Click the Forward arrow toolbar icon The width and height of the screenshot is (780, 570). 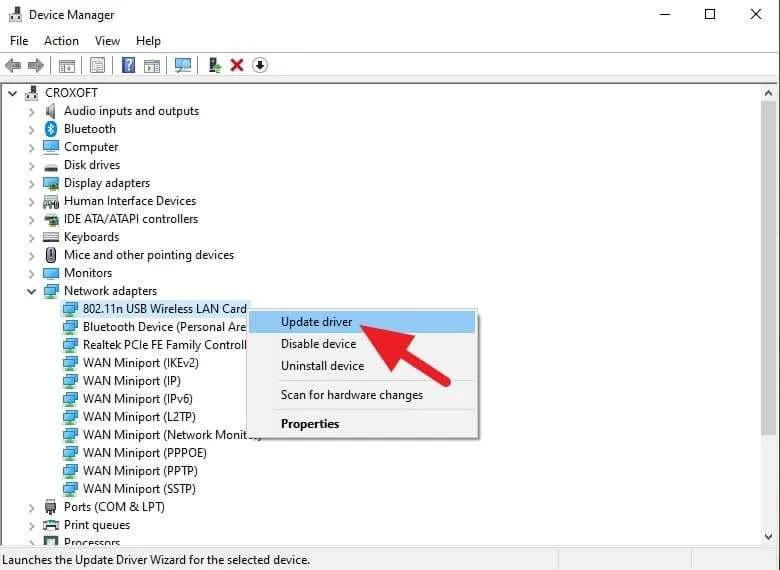pyautogui.click(x=35, y=65)
